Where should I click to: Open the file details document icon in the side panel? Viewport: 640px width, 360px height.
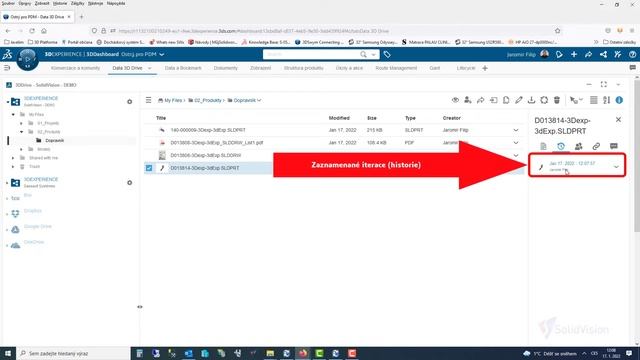point(543,146)
